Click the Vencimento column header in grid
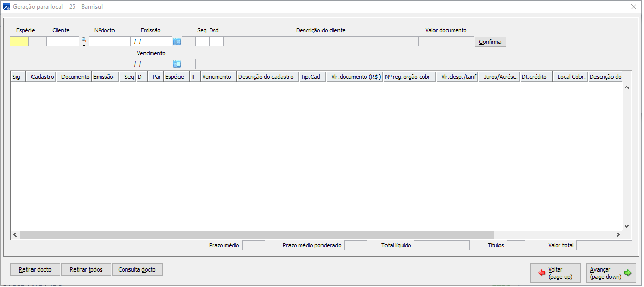This screenshot has width=644, height=287. pos(218,77)
